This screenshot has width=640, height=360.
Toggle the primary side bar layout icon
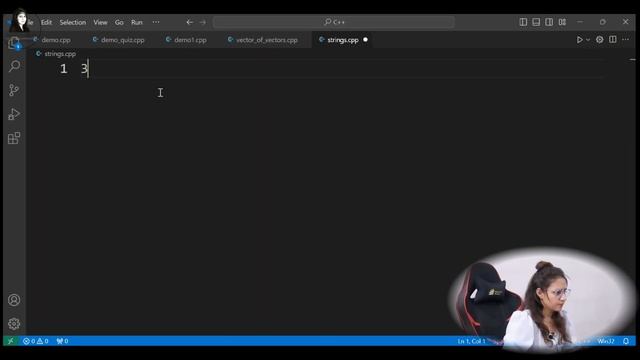click(523, 22)
